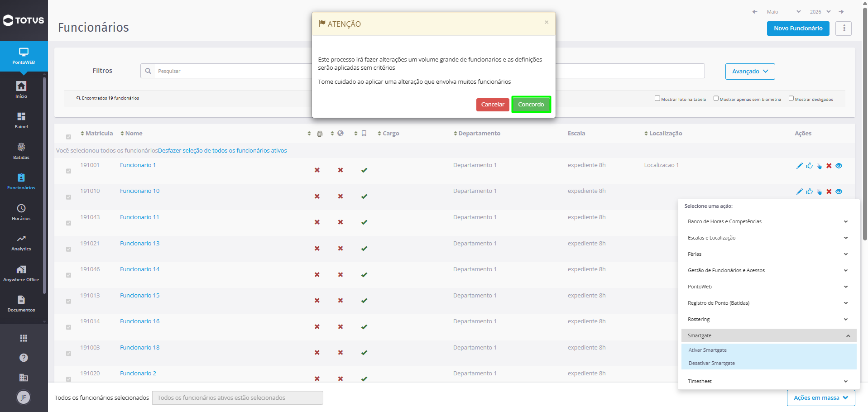Open the Avançado filter dropdown
This screenshot has height=412, width=868.
[x=750, y=72]
